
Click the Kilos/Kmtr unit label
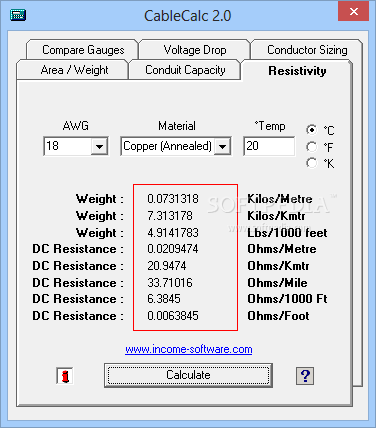click(276, 216)
